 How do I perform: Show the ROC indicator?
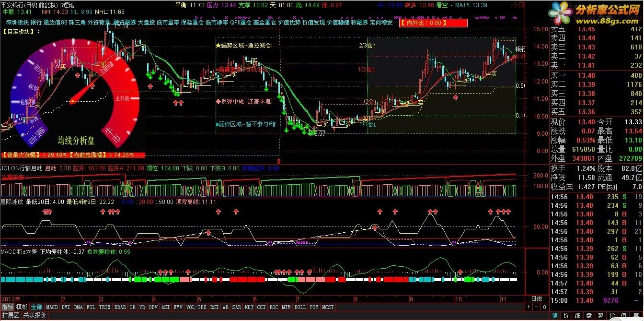pos(274,307)
